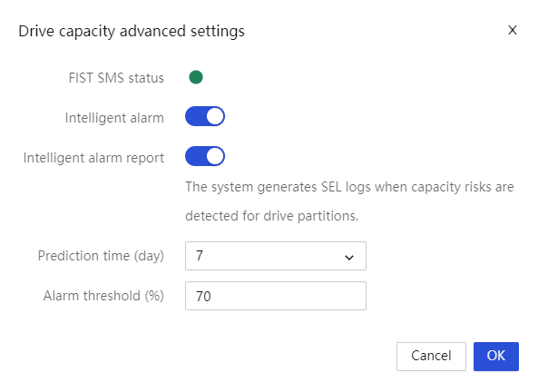Click the green FIST SMS status indicator
The height and width of the screenshot is (392, 538).
pos(196,77)
